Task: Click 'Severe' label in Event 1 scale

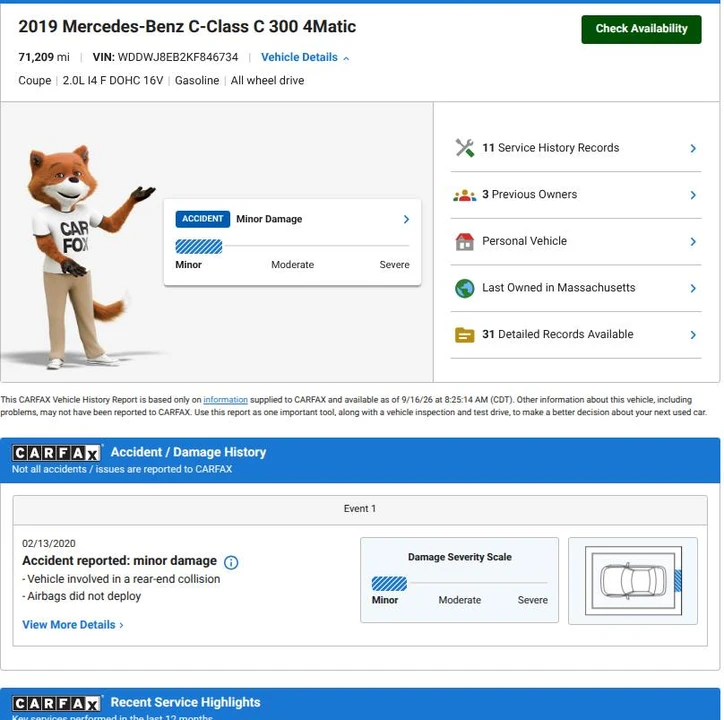Action: [532, 600]
